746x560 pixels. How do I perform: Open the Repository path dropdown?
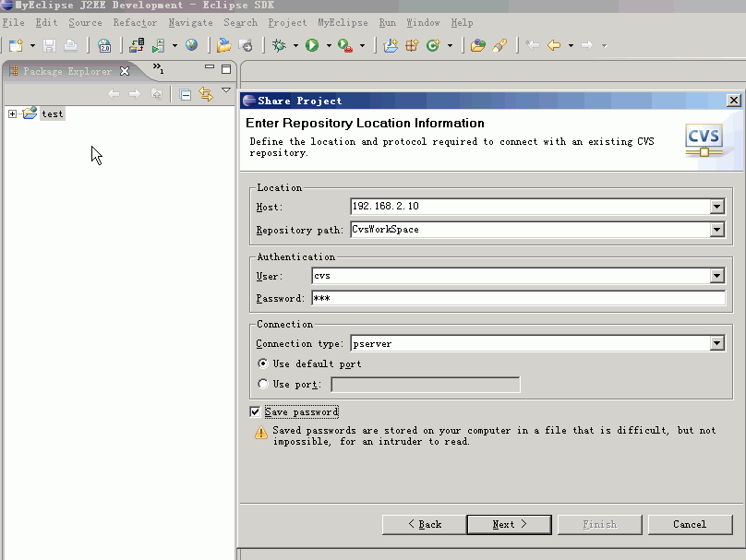[717, 230]
